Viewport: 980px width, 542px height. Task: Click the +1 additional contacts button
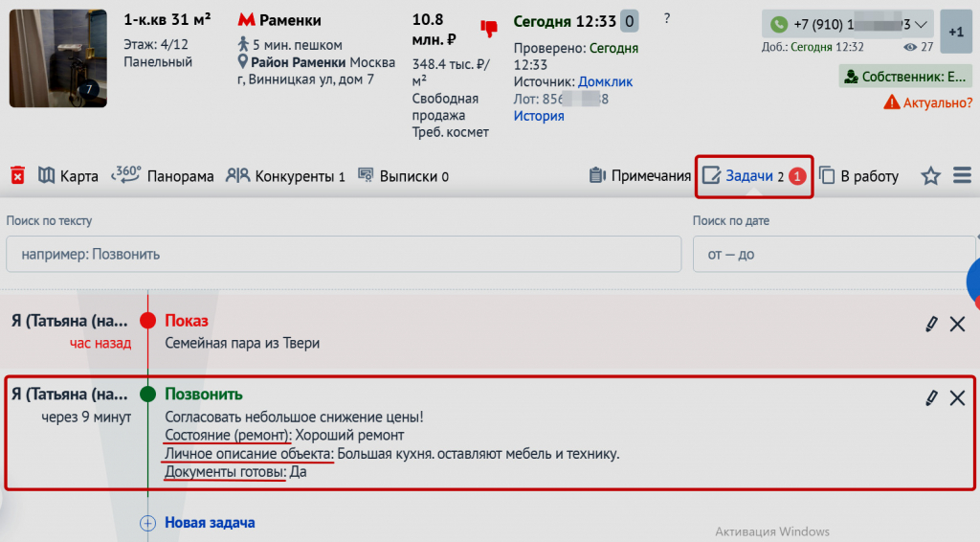955,31
